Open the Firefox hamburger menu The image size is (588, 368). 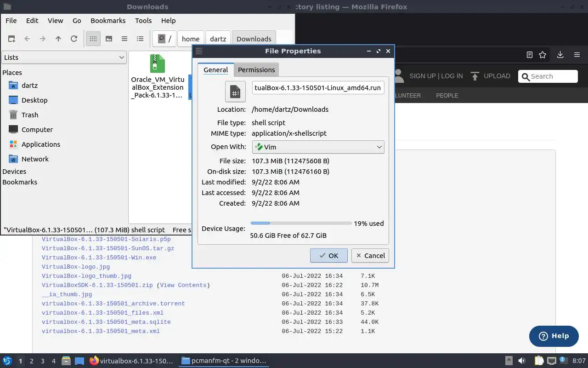click(577, 55)
